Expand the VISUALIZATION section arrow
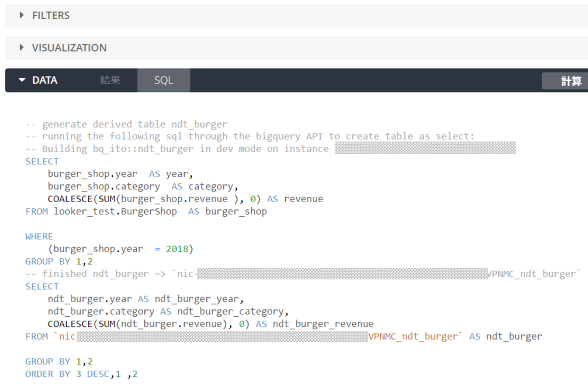 (x=21, y=47)
